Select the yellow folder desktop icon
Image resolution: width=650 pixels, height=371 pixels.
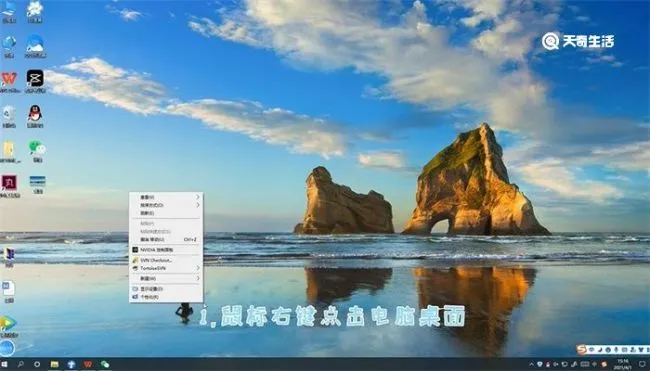(x=9, y=152)
